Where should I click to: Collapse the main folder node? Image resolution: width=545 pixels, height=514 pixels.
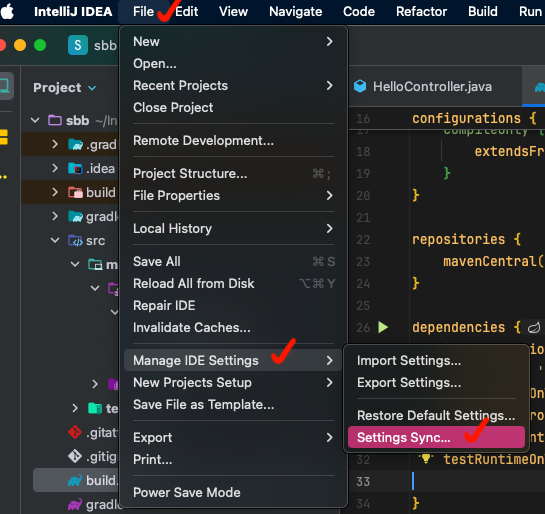point(75,264)
